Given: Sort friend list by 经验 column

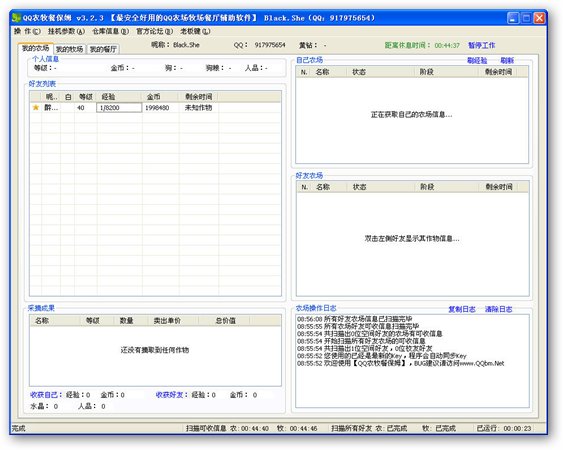Looking at the screenshot, I should (119, 96).
